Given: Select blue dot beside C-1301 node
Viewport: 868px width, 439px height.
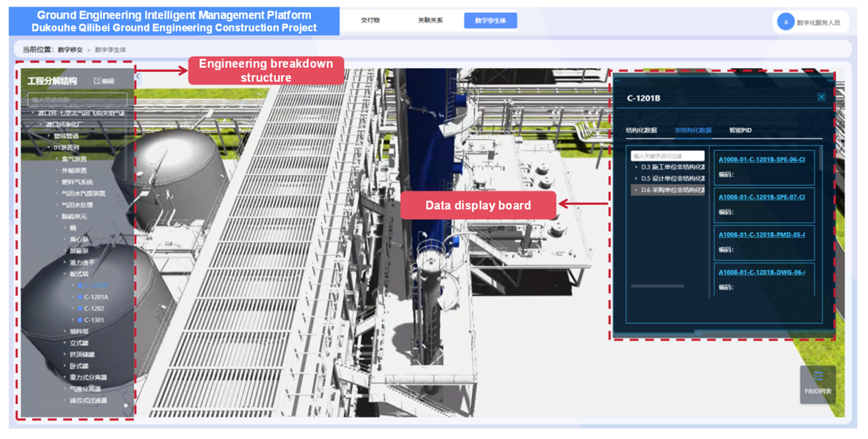Looking at the screenshot, I should (80, 320).
